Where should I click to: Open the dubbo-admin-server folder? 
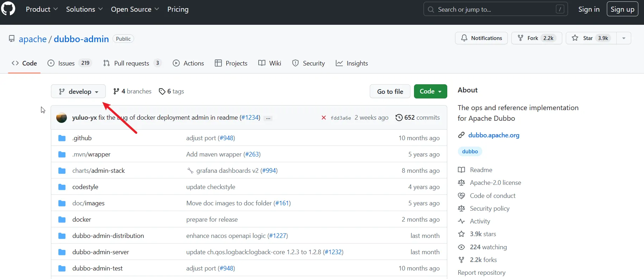click(100, 252)
